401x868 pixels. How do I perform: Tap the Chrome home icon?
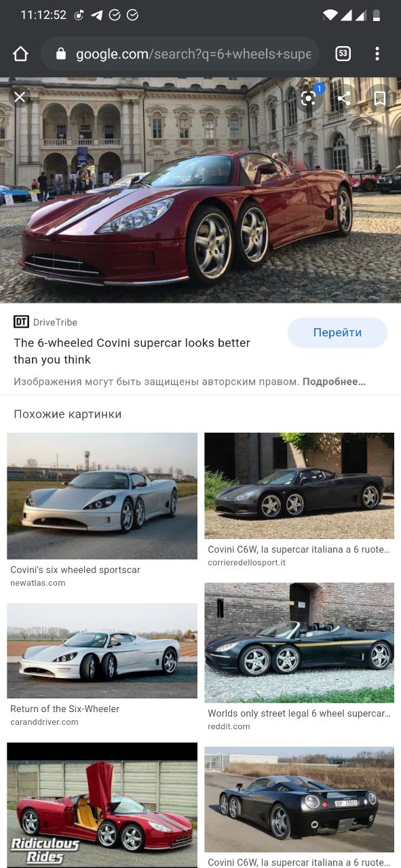tap(20, 54)
